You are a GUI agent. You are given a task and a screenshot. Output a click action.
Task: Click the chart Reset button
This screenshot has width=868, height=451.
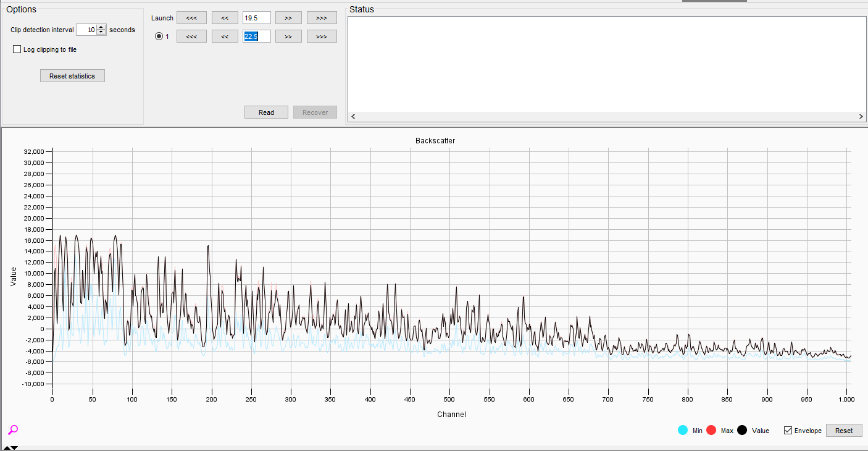tap(843, 431)
